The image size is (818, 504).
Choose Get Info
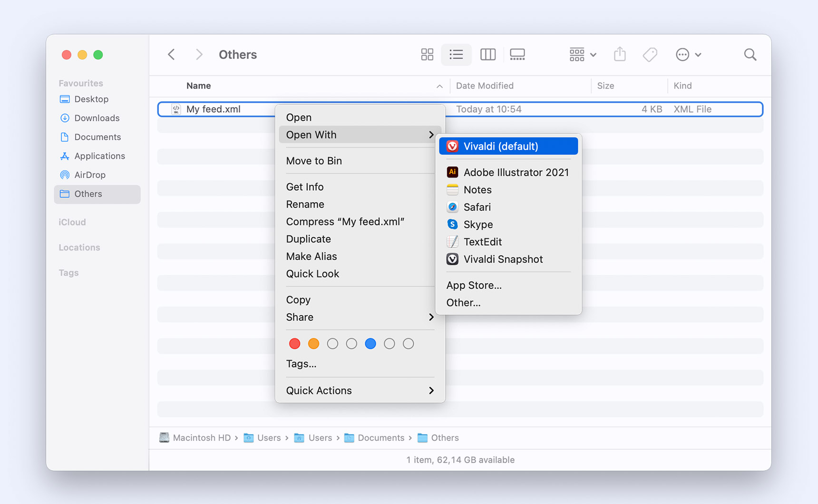click(x=360, y=187)
